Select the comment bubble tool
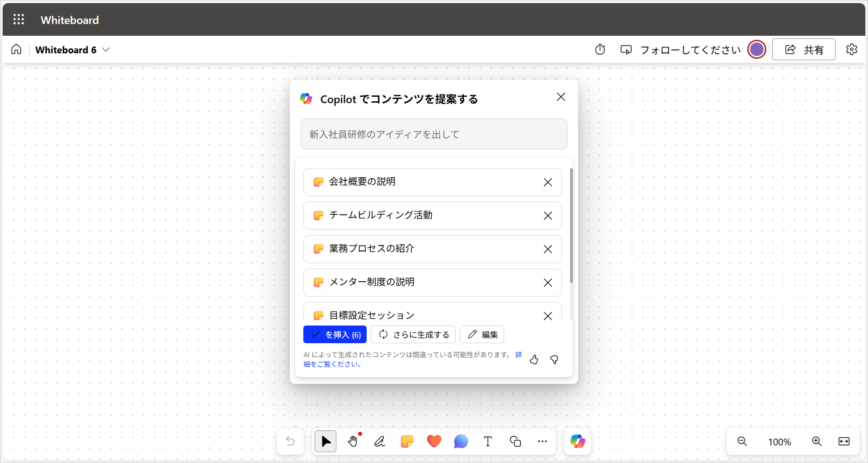 (x=461, y=441)
